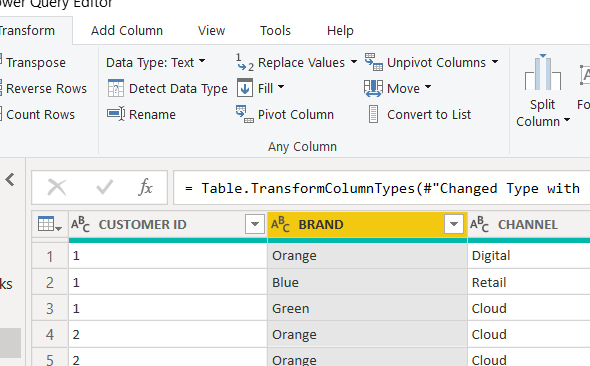Select row number 4
The height and width of the screenshot is (366, 590).
pos(50,335)
